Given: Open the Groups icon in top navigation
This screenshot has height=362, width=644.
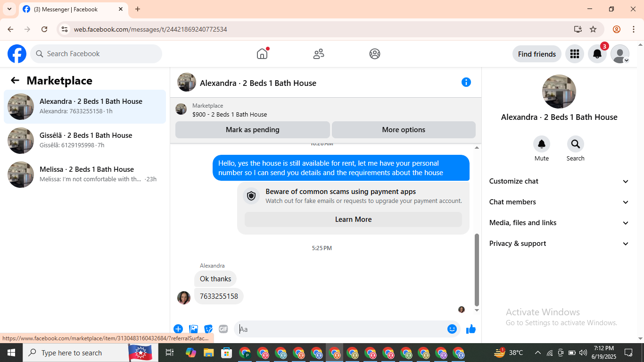Looking at the screenshot, I should 375,54.
